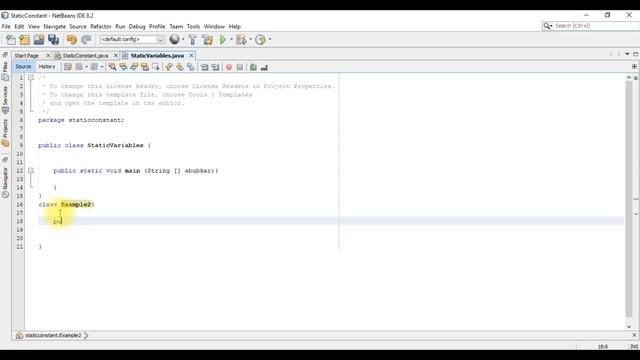Screen dimensions: 640x360
Task: Stop macro recording with the square icon
Action: point(240,67)
